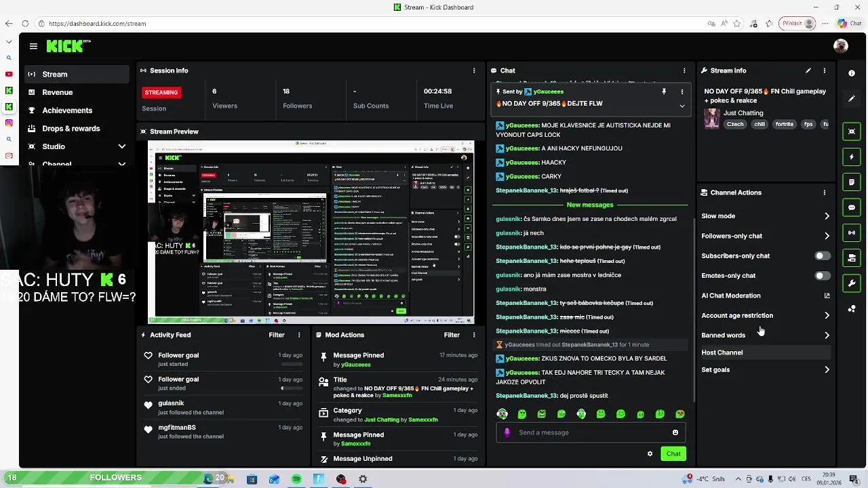Open Mod Actions Filter dropdown
Image resolution: width=868 pixels, height=488 pixels.
452,335
